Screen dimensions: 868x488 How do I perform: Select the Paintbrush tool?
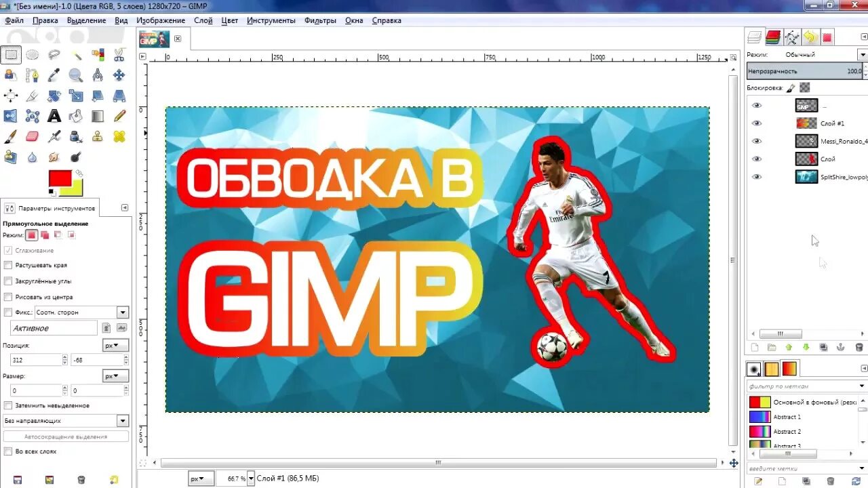pos(11,136)
